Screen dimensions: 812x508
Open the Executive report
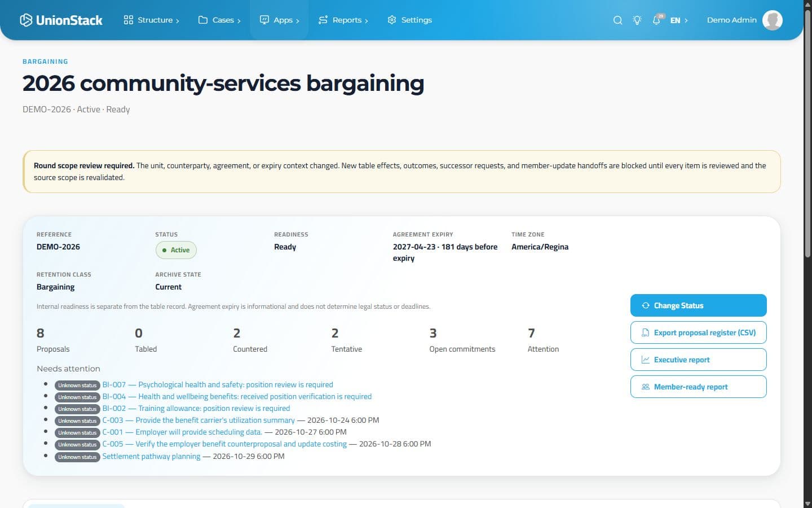click(698, 360)
